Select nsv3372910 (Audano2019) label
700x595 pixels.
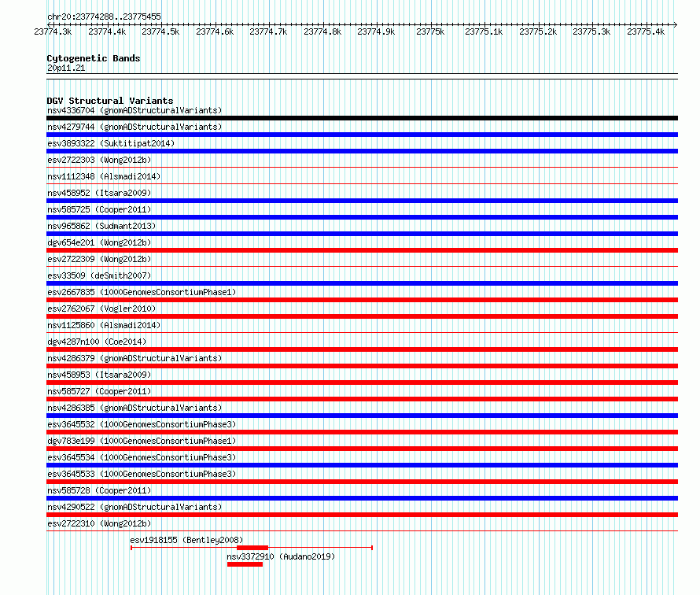(x=281, y=556)
